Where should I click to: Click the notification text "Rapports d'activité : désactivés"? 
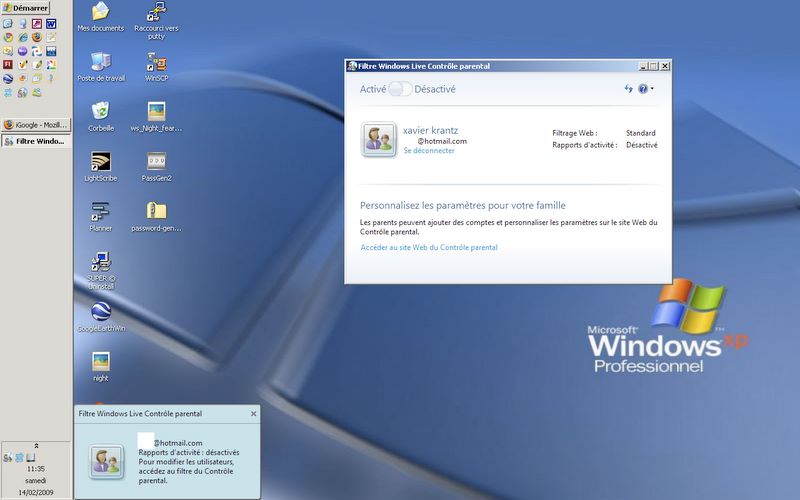pyautogui.click(x=189, y=452)
